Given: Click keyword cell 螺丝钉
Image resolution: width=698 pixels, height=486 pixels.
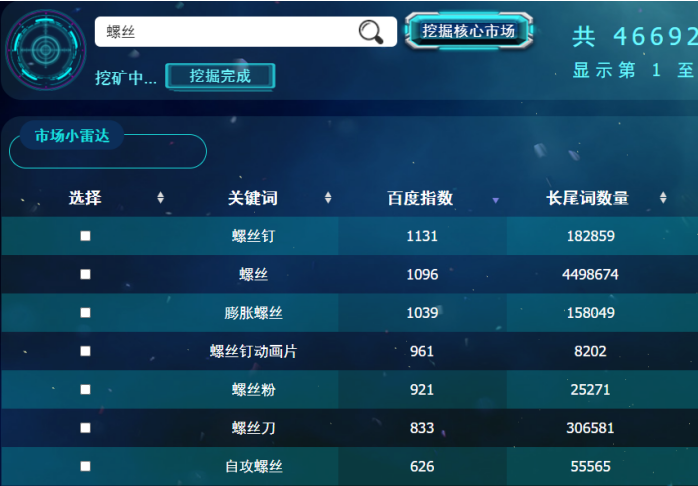Looking at the screenshot, I should (x=253, y=236).
